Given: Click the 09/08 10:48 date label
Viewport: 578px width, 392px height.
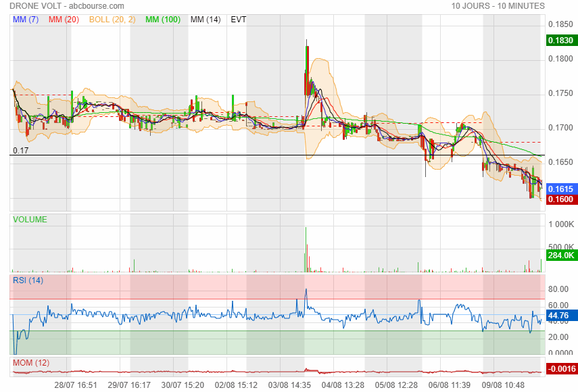Looking at the screenshot, I should click(x=503, y=385).
